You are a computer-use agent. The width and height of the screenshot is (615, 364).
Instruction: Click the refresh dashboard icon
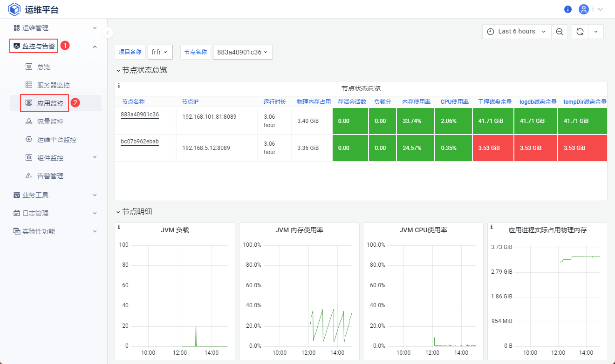pyautogui.click(x=580, y=32)
